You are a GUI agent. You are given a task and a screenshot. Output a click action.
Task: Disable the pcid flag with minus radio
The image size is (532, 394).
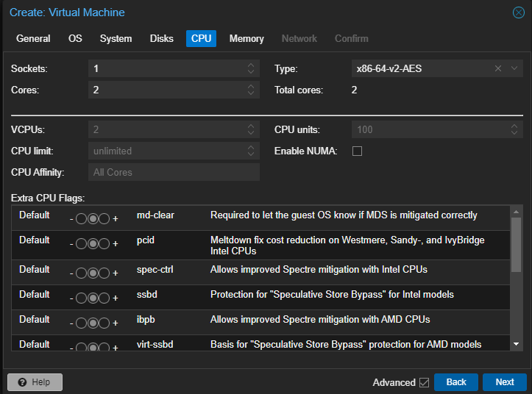[x=81, y=244]
